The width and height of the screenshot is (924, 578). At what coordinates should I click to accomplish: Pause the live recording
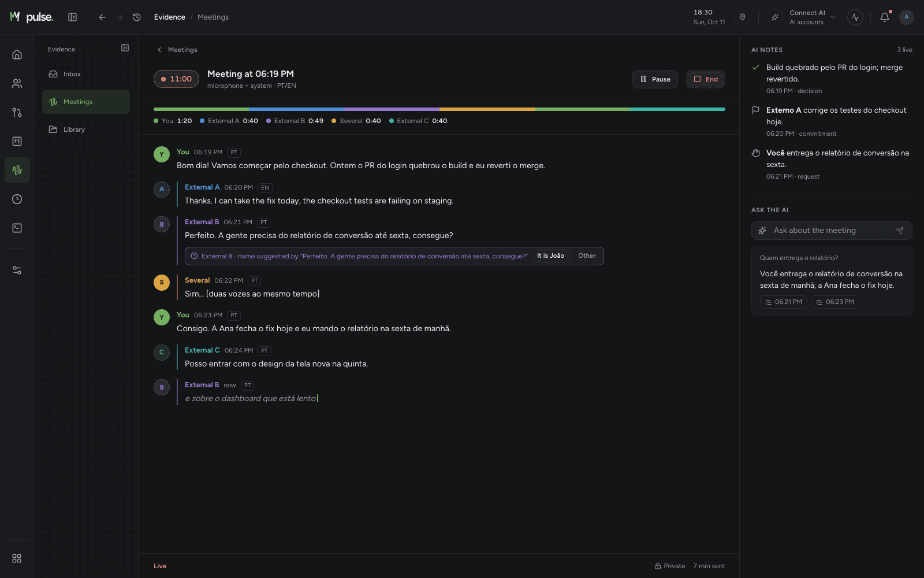655,79
